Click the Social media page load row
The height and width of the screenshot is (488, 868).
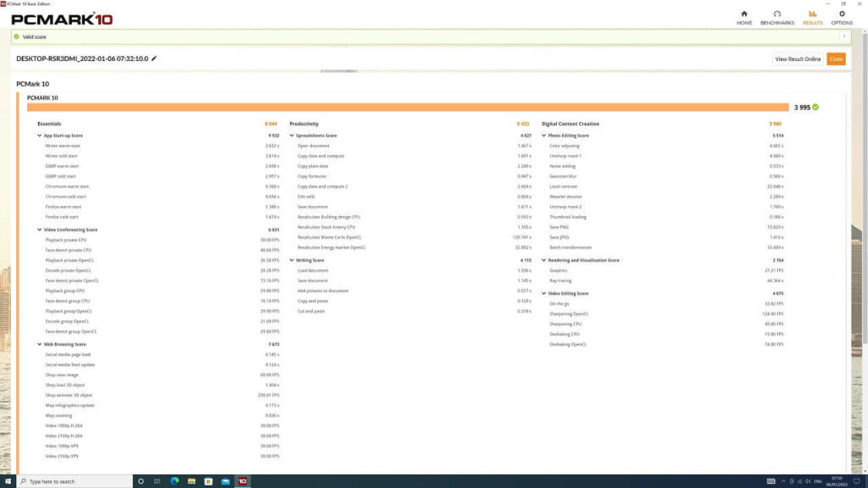tap(162, 355)
